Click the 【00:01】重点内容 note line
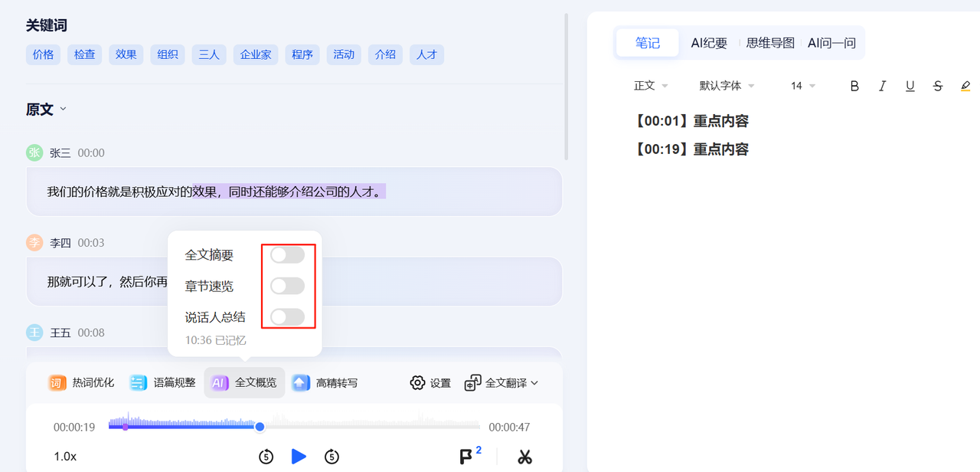This screenshot has width=980, height=472. coord(691,121)
